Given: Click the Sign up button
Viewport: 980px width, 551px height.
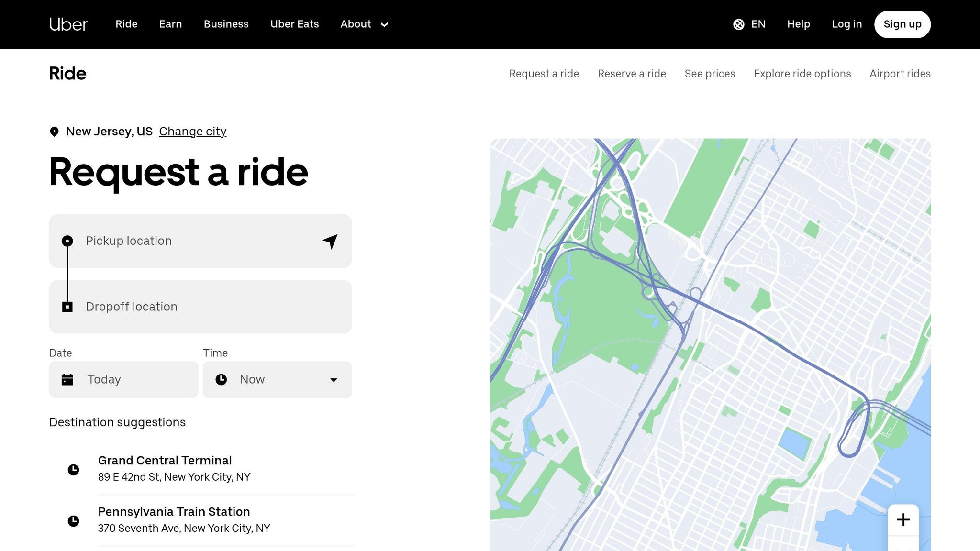Looking at the screenshot, I should click(x=902, y=24).
